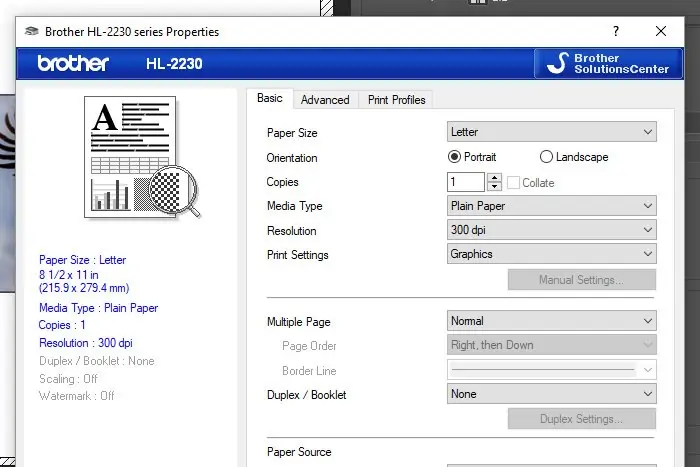Switch to the Basic tab
The height and width of the screenshot is (467, 700).
tap(270, 98)
